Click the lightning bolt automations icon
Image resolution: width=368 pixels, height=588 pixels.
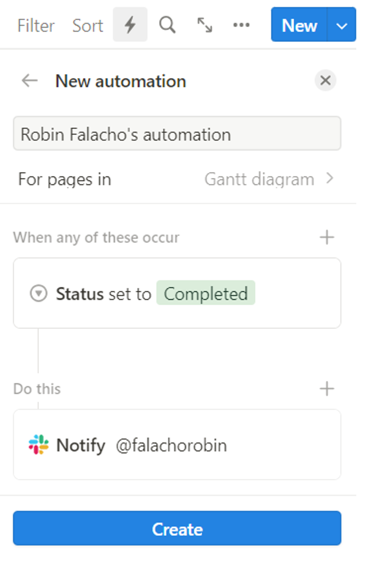click(x=130, y=25)
